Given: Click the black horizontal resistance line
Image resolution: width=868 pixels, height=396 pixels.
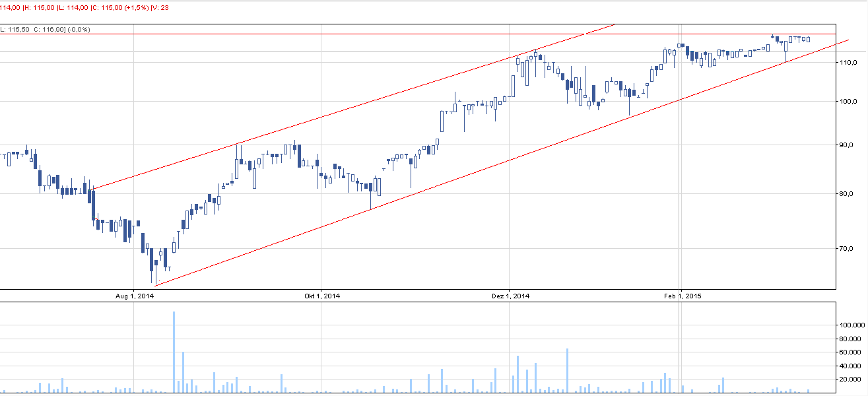Looking at the screenshot, I should (396, 34).
